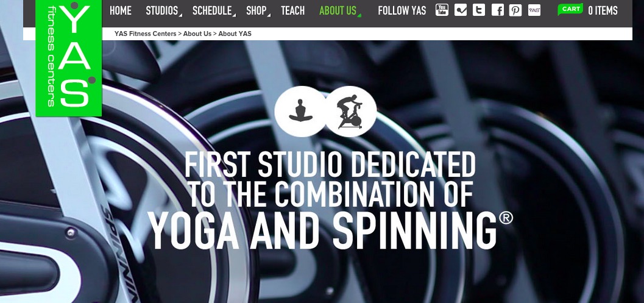Click the 0 ITEMS cart link
The width and height of the screenshot is (644, 303).
(603, 11)
